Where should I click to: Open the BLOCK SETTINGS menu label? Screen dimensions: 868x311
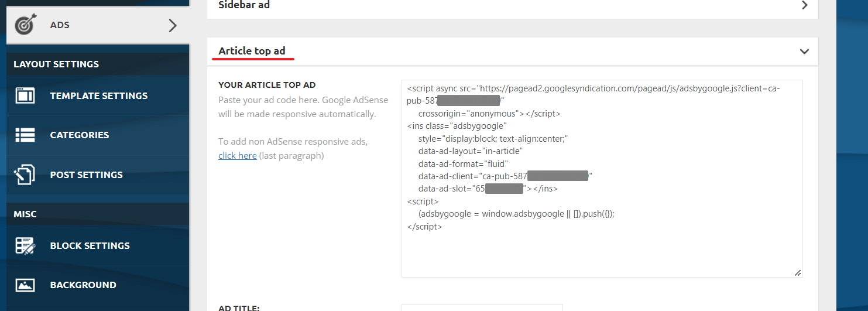pyautogui.click(x=90, y=245)
